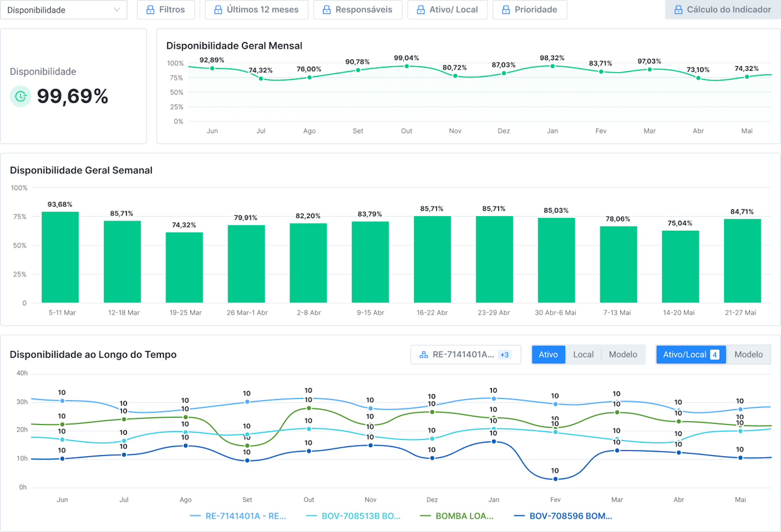This screenshot has width=781, height=532.
Task: Click the lock icon on Cálculo do Indicador
Action: point(678,10)
